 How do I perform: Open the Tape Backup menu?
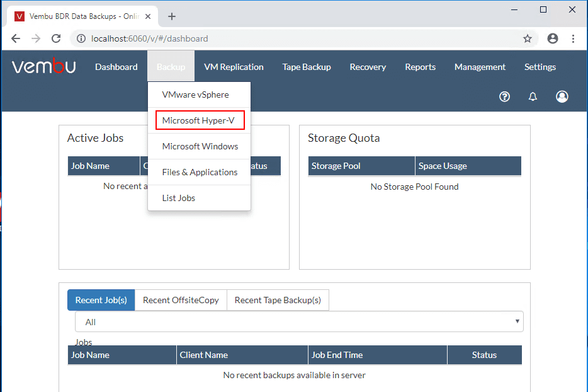click(307, 67)
